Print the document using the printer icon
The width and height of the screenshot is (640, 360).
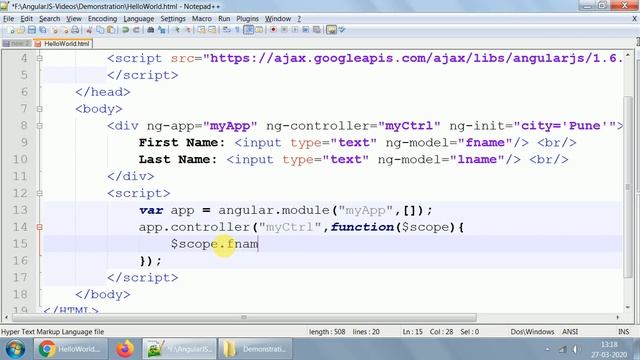click(x=76, y=30)
